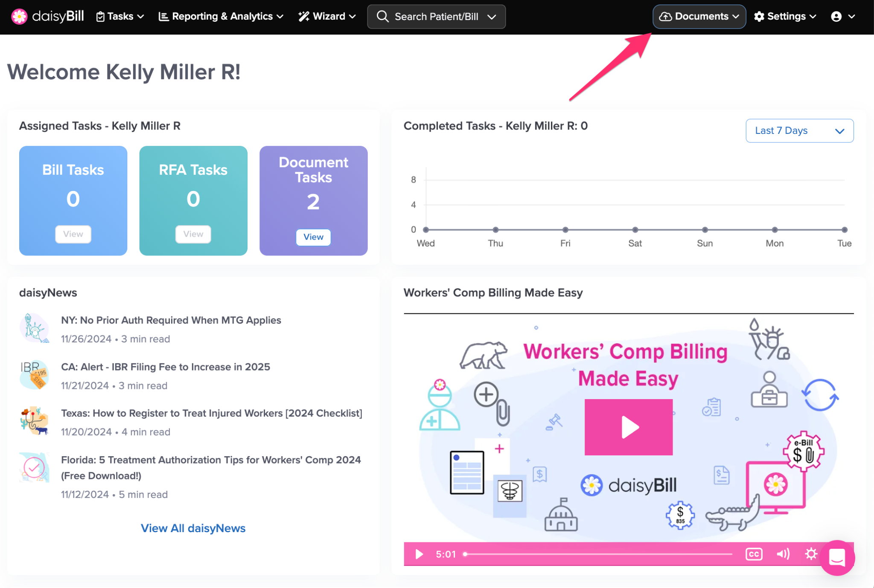Click the small play icon in video bar
The height and width of the screenshot is (588, 874).
coord(419,554)
